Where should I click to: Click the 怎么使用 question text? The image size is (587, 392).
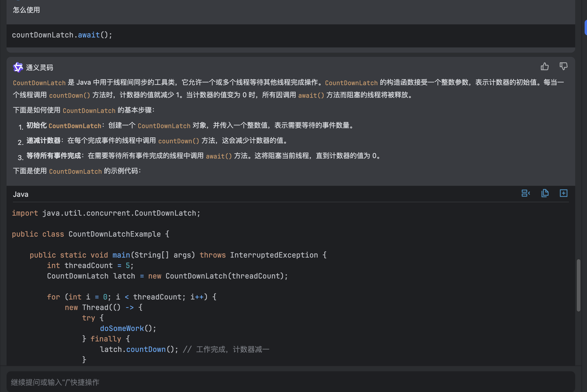coord(26,10)
